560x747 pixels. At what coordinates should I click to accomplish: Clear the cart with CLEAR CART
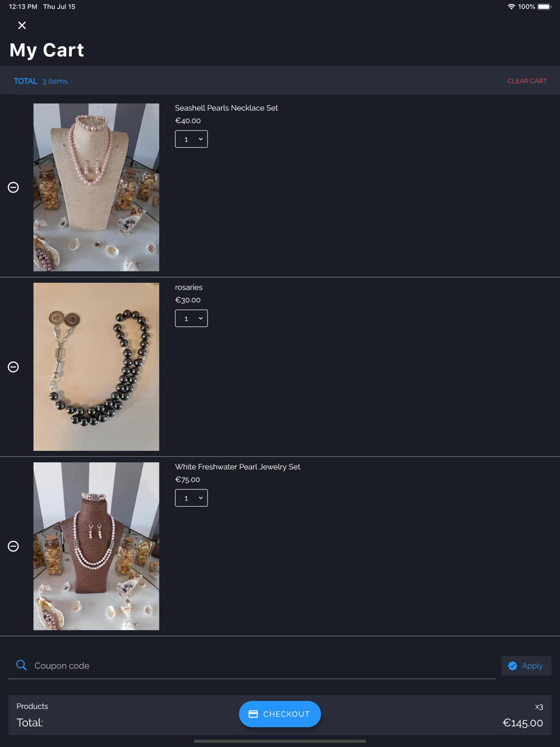(x=527, y=81)
